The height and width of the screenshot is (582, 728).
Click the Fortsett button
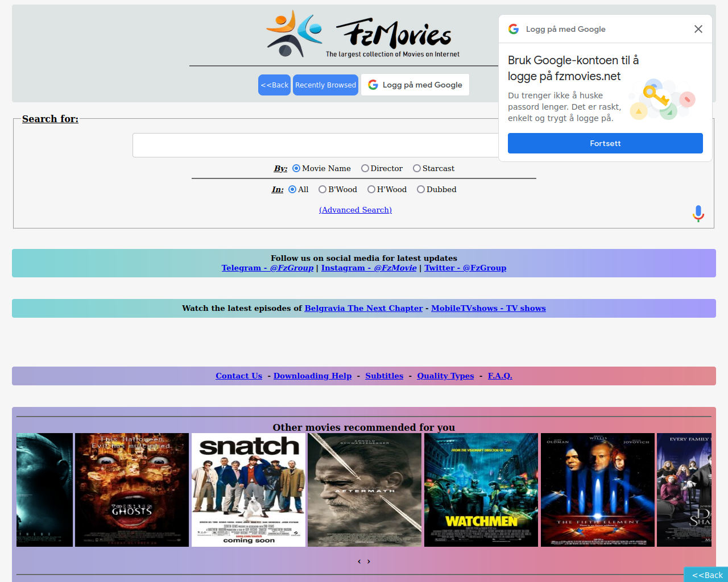tap(605, 143)
